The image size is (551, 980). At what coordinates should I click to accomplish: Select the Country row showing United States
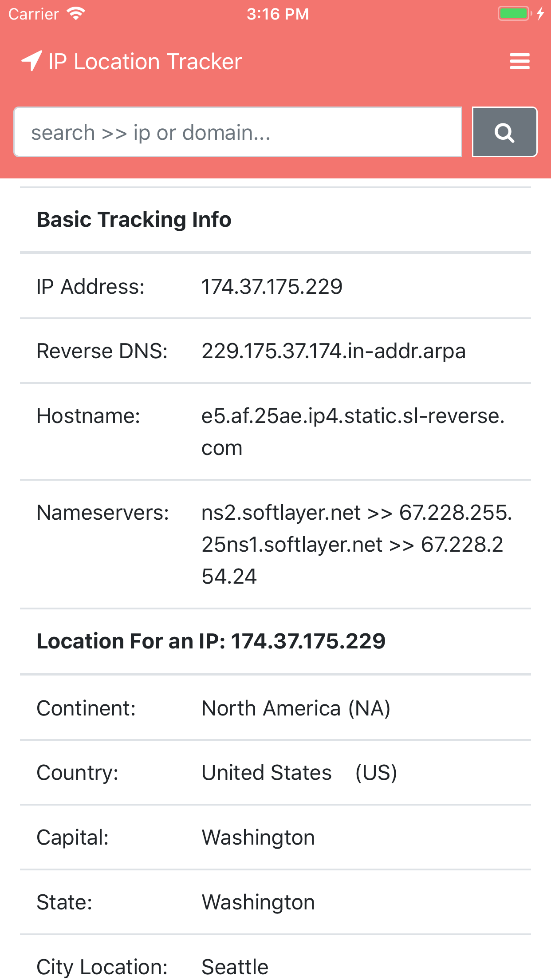coord(299,772)
